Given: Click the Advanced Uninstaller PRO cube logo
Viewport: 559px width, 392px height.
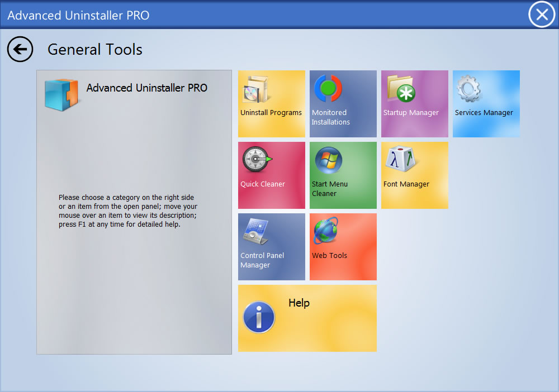Looking at the screenshot, I should coord(61,94).
